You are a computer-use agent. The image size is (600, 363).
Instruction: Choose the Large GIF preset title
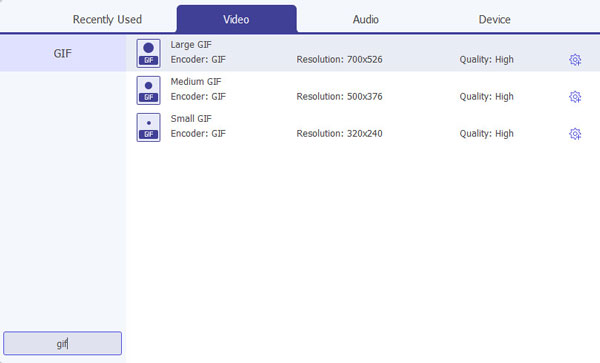coord(191,45)
